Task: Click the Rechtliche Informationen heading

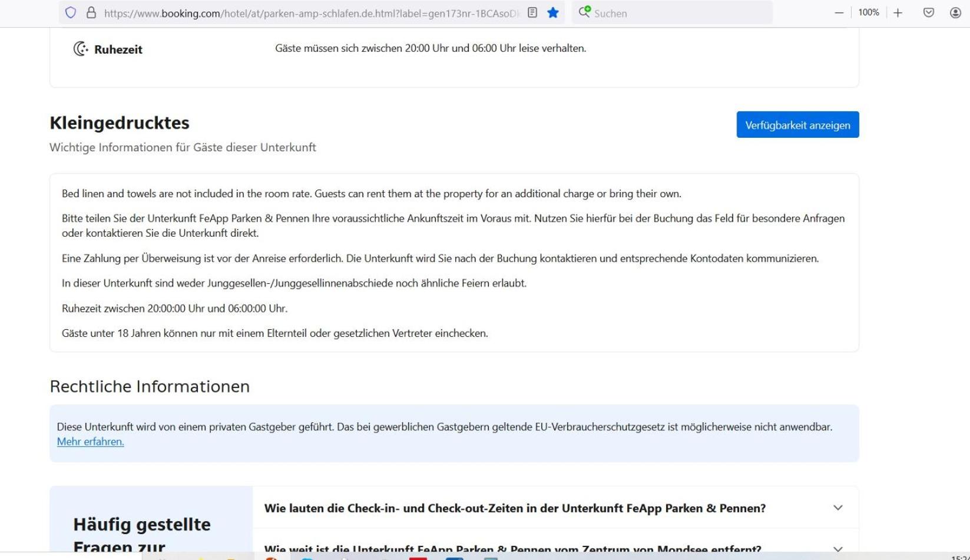Action: 150,386
